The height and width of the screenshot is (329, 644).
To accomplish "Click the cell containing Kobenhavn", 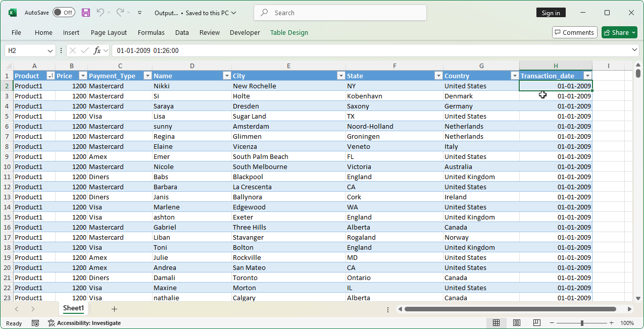I will [394, 96].
